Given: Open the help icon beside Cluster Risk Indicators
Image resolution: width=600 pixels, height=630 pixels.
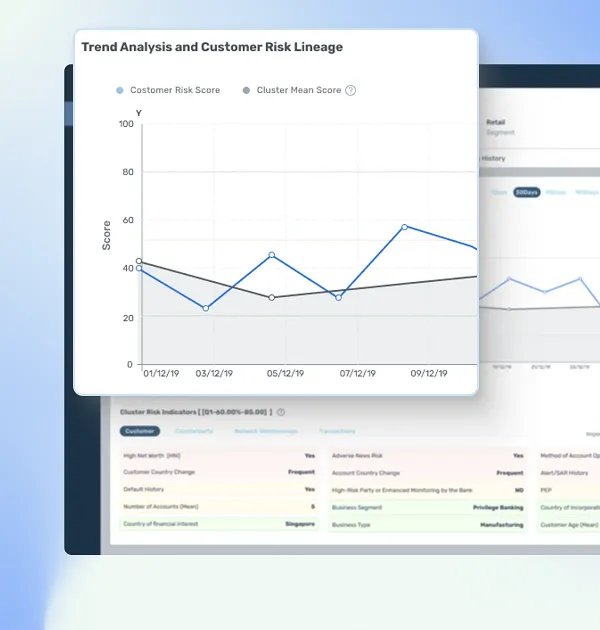Looking at the screenshot, I should click(x=281, y=412).
